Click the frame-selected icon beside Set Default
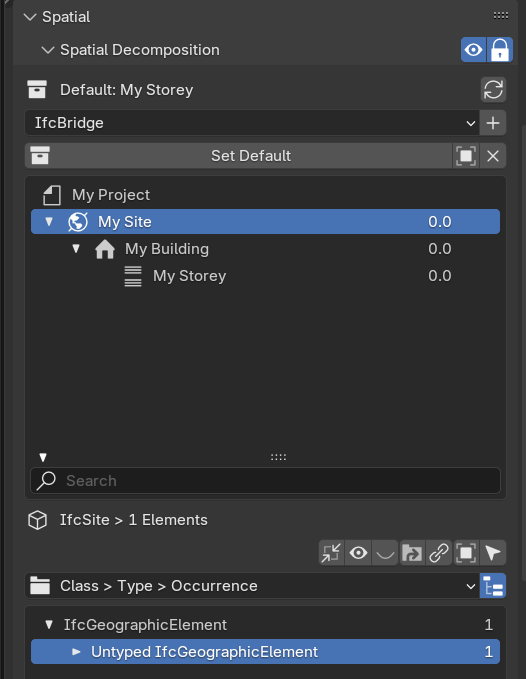The height and width of the screenshot is (679, 526). tap(466, 156)
